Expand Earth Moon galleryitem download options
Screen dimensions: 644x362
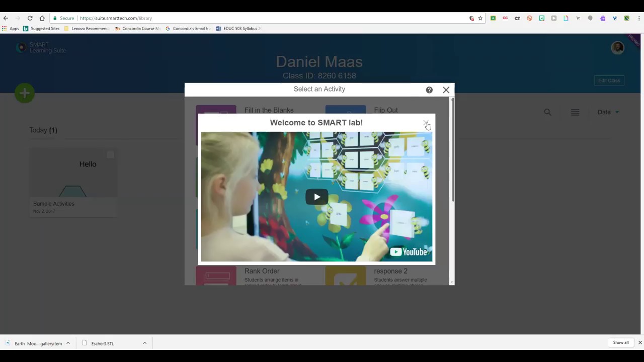tap(68, 343)
